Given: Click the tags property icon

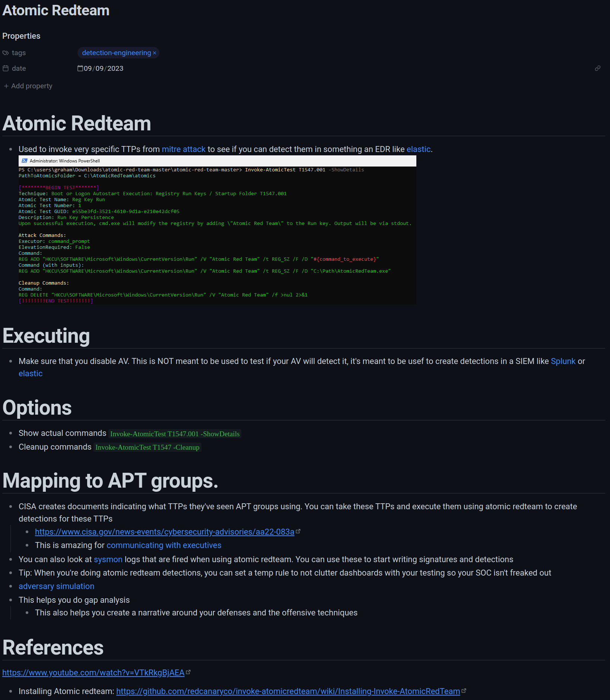Looking at the screenshot, I should point(6,53).
